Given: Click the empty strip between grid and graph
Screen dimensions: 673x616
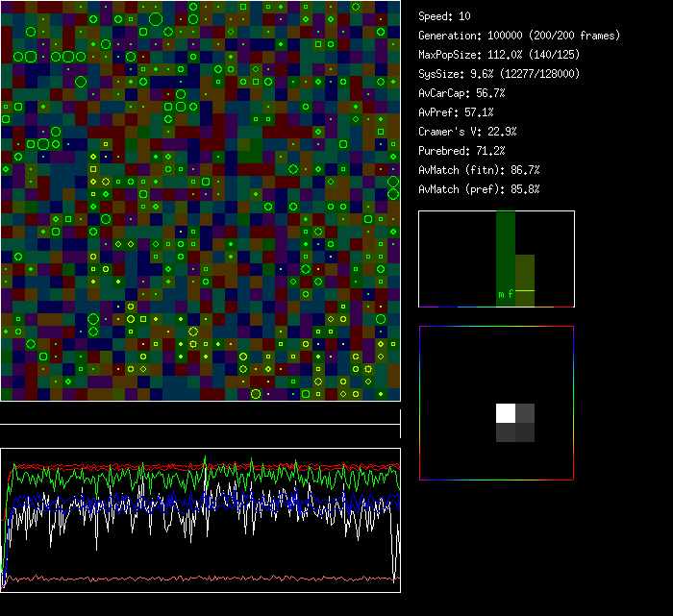Looking at the screenshot, I should (200, 413).
